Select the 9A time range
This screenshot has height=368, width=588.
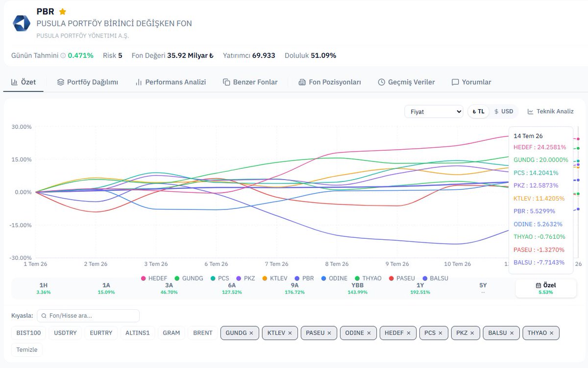294,288
